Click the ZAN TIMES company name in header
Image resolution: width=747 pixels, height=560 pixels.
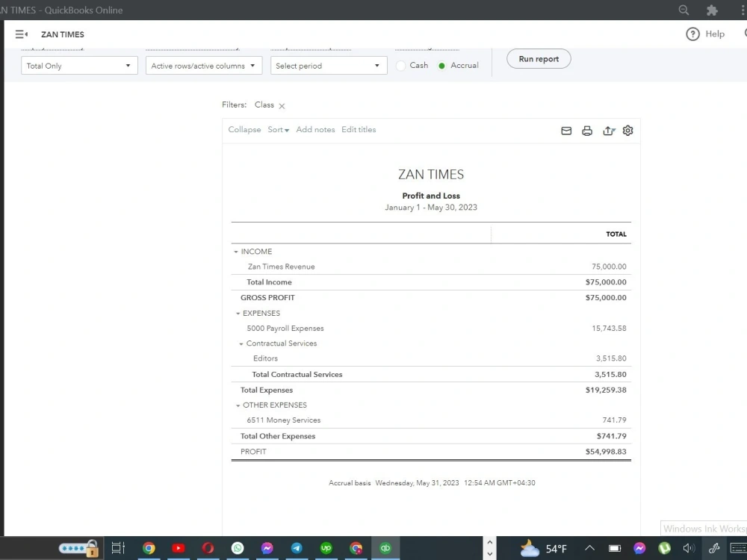coord(63,34)
